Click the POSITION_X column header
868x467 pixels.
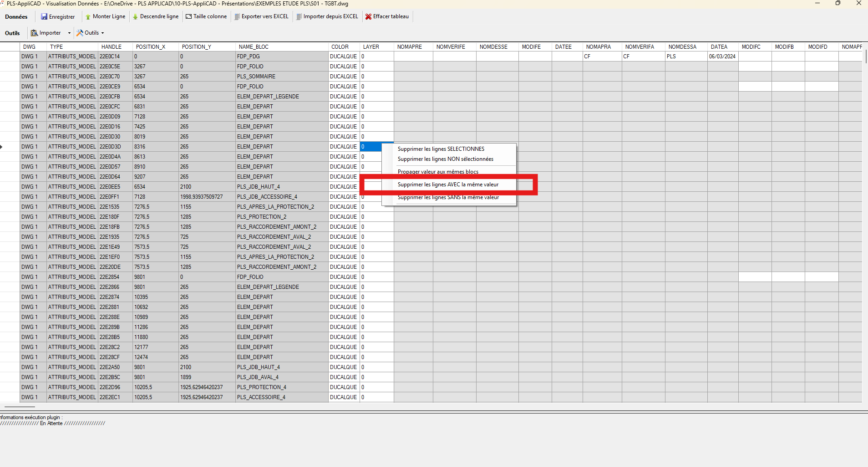[151, 47]
